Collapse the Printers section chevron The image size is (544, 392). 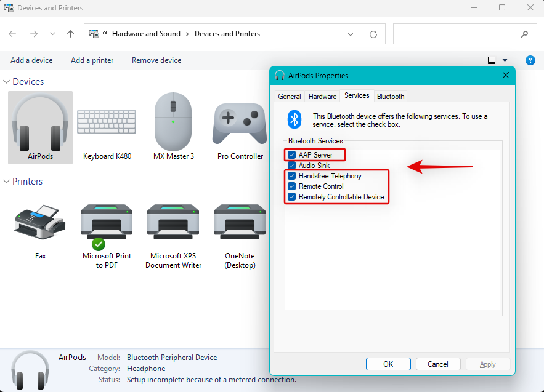click(6, 182)
